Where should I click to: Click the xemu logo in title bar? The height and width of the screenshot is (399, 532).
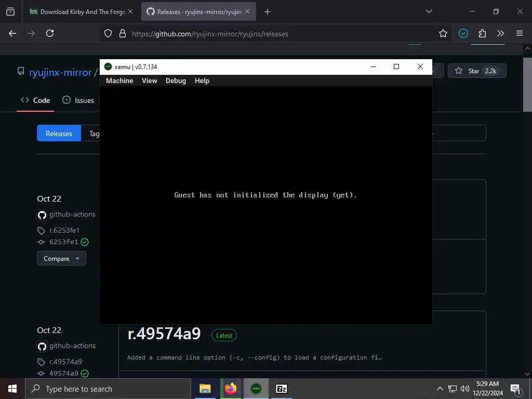(108, 67)
